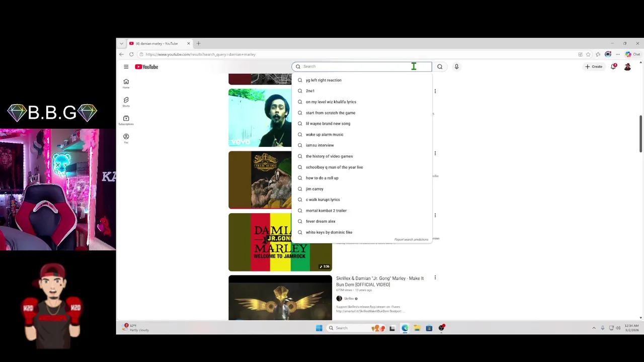Open the You section in sidebar
Image resolution: width=644 pixels, height=362 pixels.
point(126,138)
